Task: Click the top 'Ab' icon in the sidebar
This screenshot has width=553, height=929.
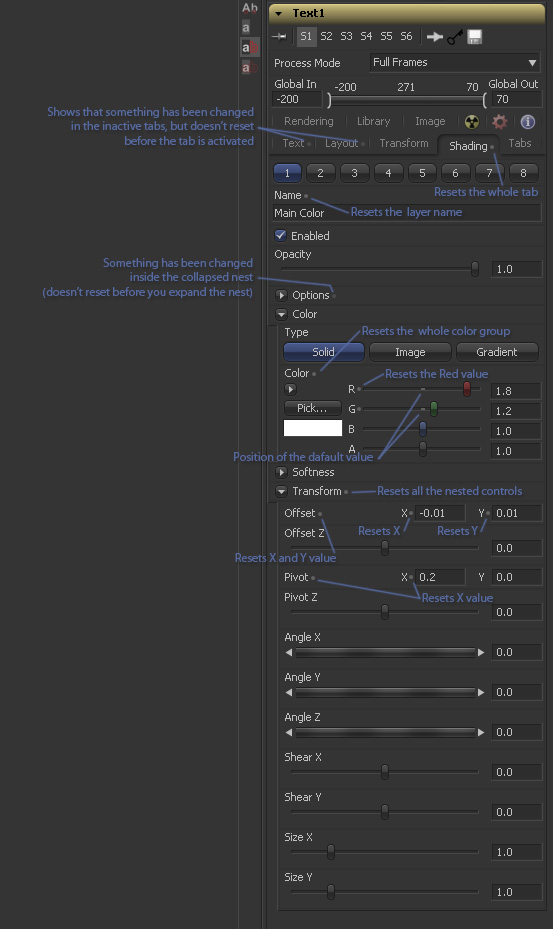Action: pyautogui.click(x=250, y=8)
